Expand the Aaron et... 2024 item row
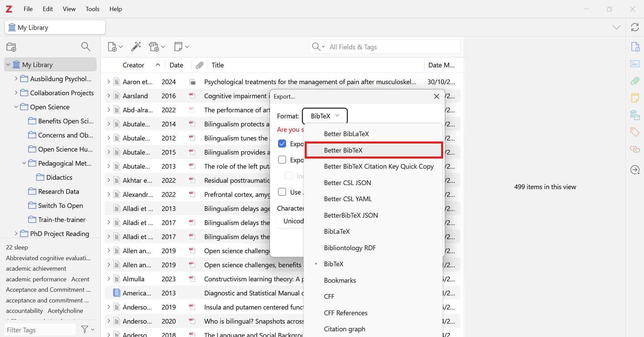 click(x=109, y=82)
